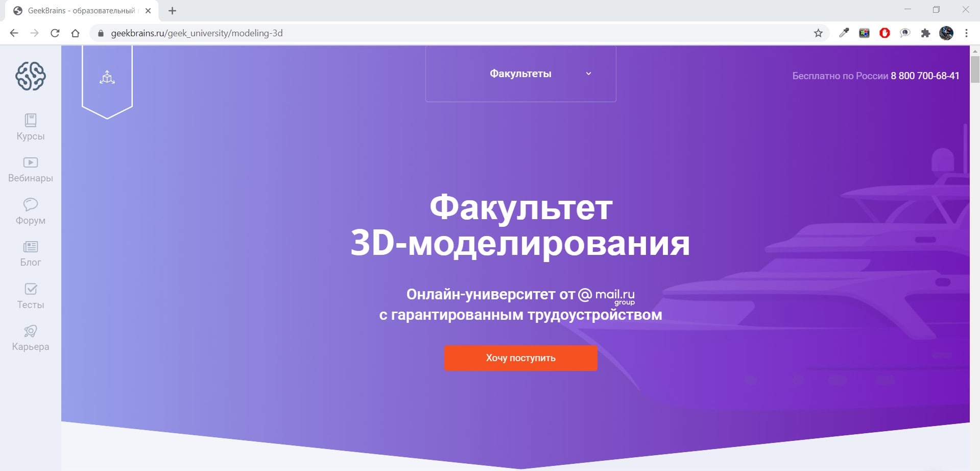Click the GeekBrains brain logo

[x=31, y=76]
